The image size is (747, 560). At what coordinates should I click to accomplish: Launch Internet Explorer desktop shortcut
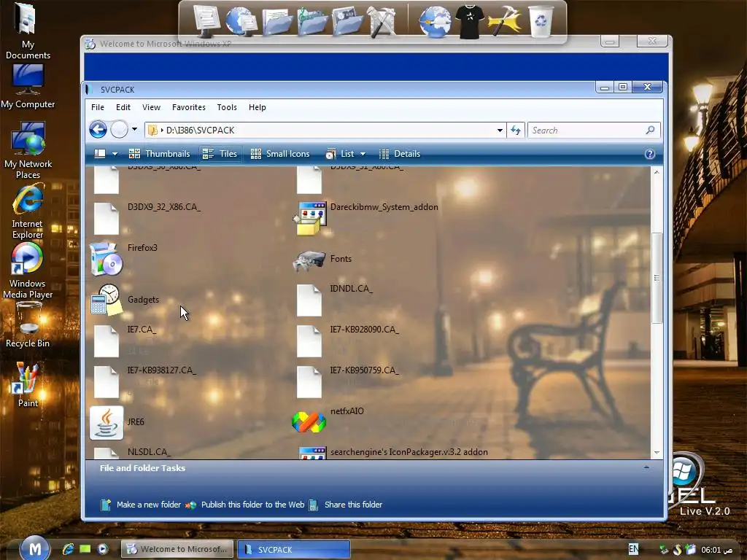pyautogui.click(x=28, y=211)
